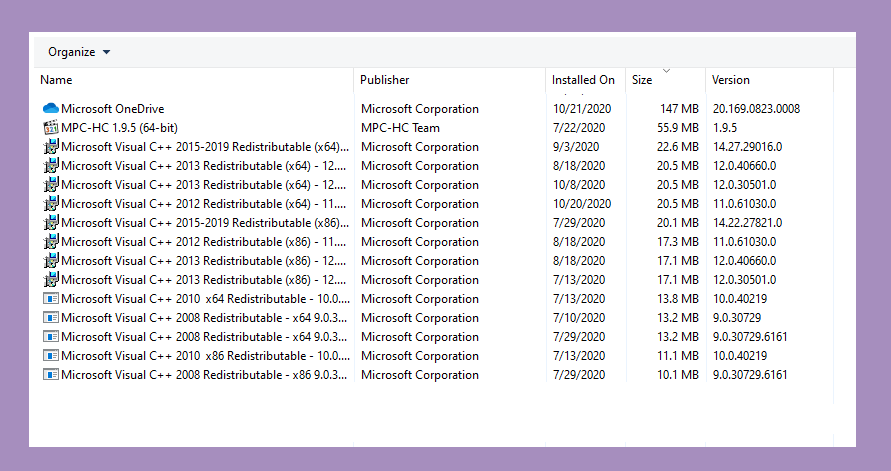This screenshot has height=471, width=891.
Task: Click install date 7/10/2020
Action: tap(579, 318)
